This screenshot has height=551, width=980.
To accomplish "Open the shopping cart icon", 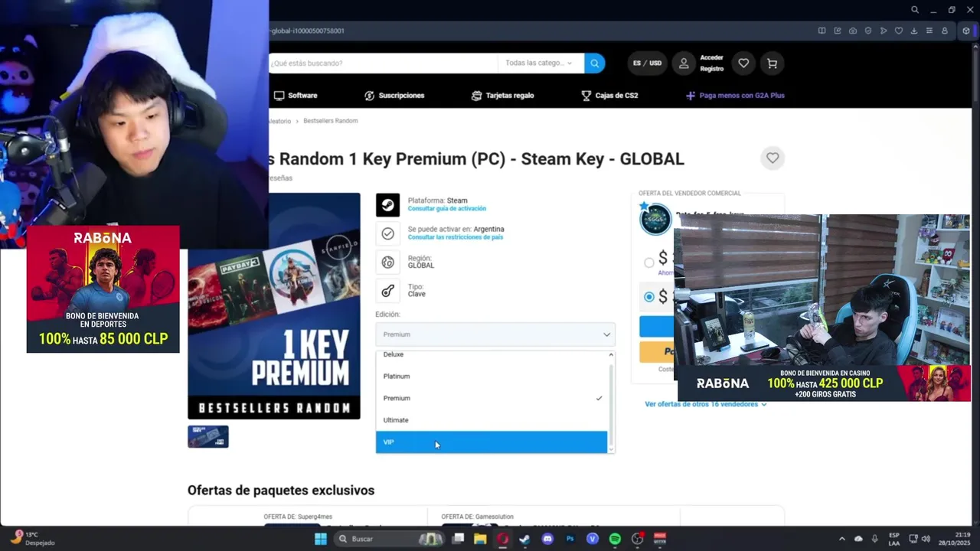I will [x=772, y=64].
